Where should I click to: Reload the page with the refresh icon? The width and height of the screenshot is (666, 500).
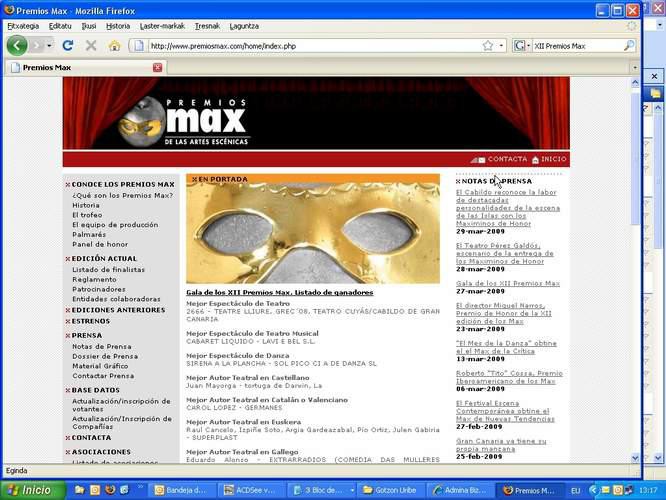click(x=68, y=45)
